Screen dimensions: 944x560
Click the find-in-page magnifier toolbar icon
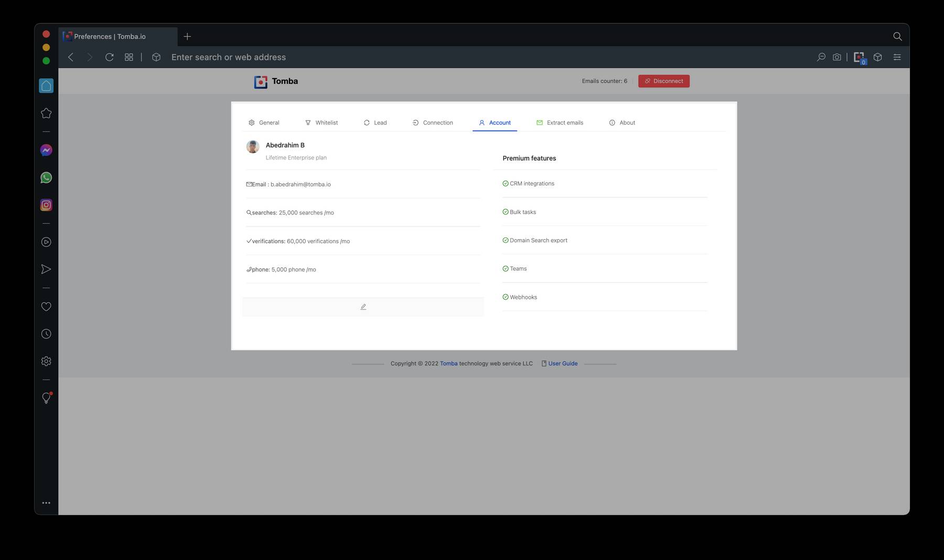click(821, 57)
